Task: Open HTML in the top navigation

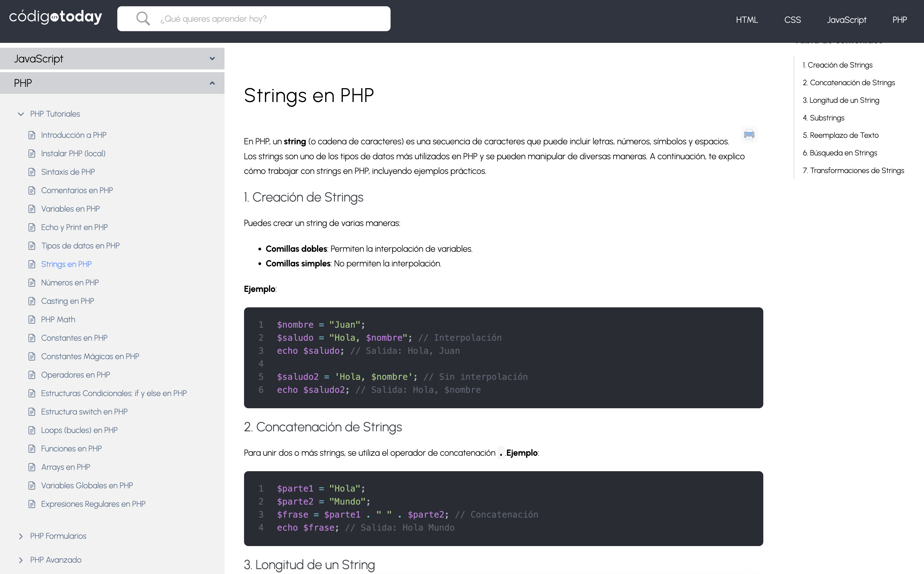Action: click(747, 20)
